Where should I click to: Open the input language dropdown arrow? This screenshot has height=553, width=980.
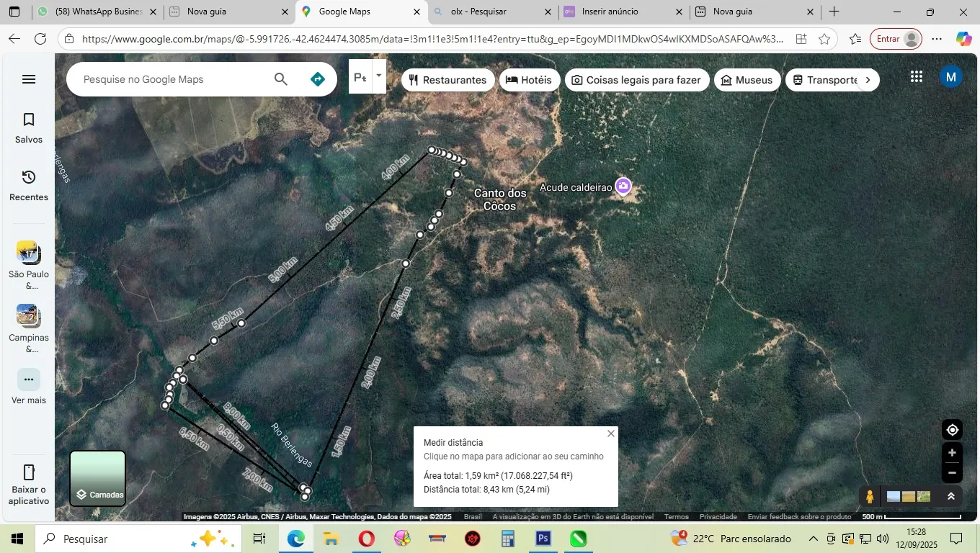click(x=379, y=76)
